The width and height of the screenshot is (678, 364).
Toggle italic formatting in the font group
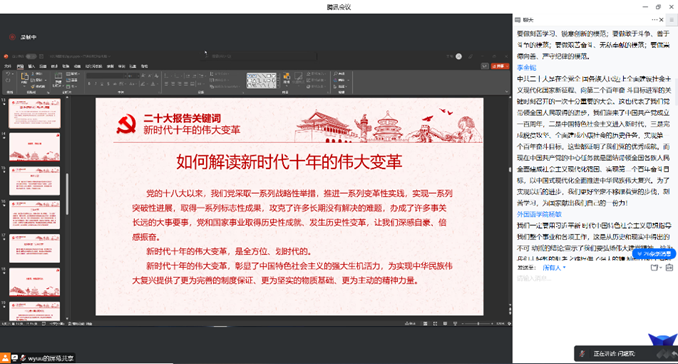point(95,84)
